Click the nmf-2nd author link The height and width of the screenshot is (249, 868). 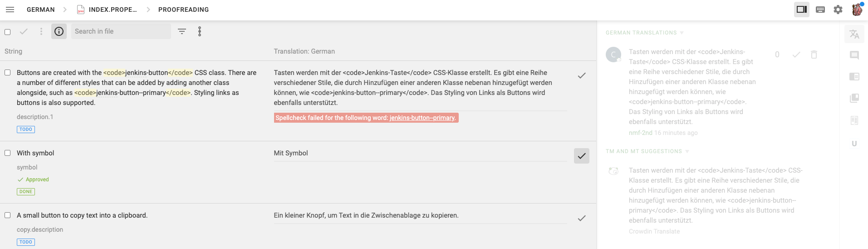pyautogui.click(x=640, y=133)
